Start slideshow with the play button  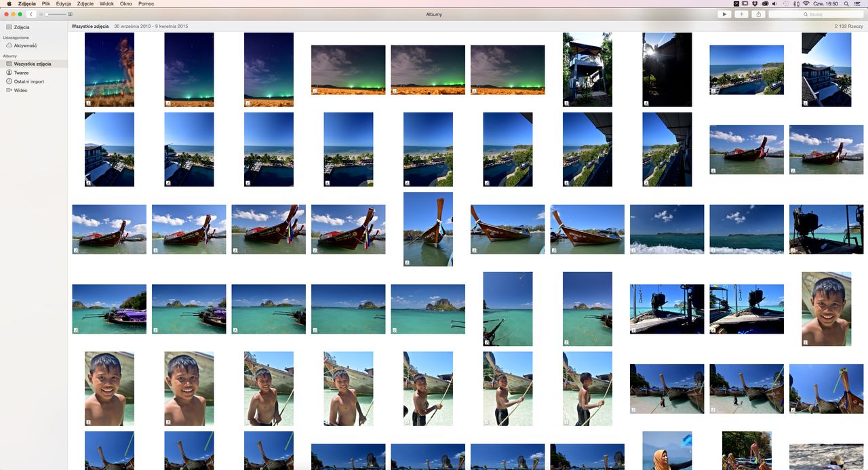click(x=724, y=14)
